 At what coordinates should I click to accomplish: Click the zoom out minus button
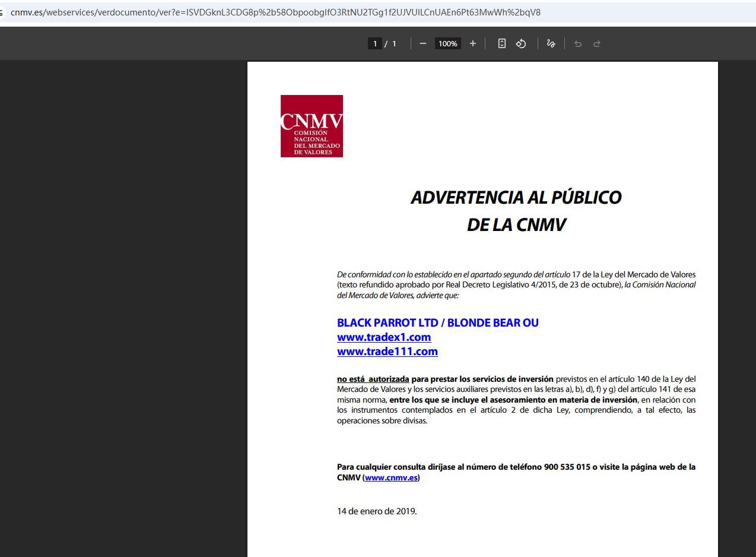pyautogui.click(x=423, y=43)
